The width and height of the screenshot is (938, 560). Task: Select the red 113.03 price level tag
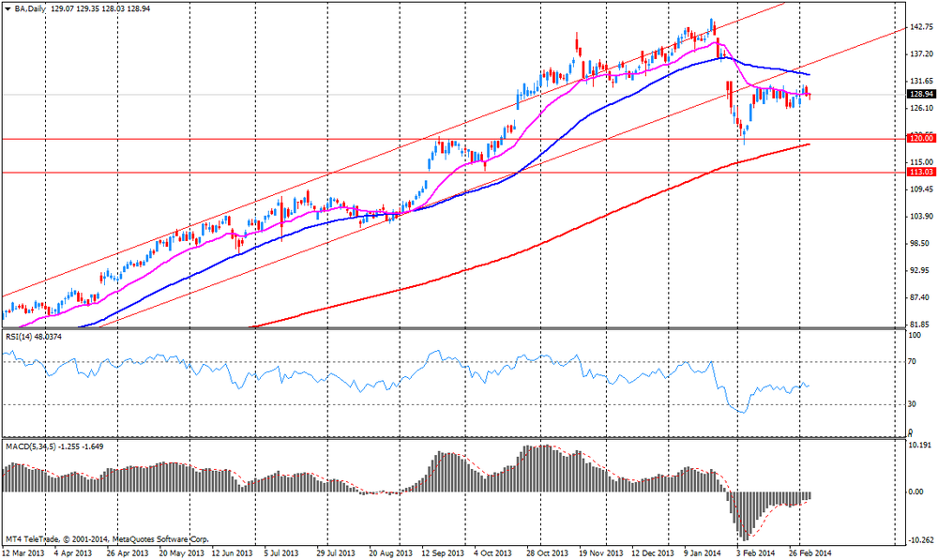pos(921,172)
